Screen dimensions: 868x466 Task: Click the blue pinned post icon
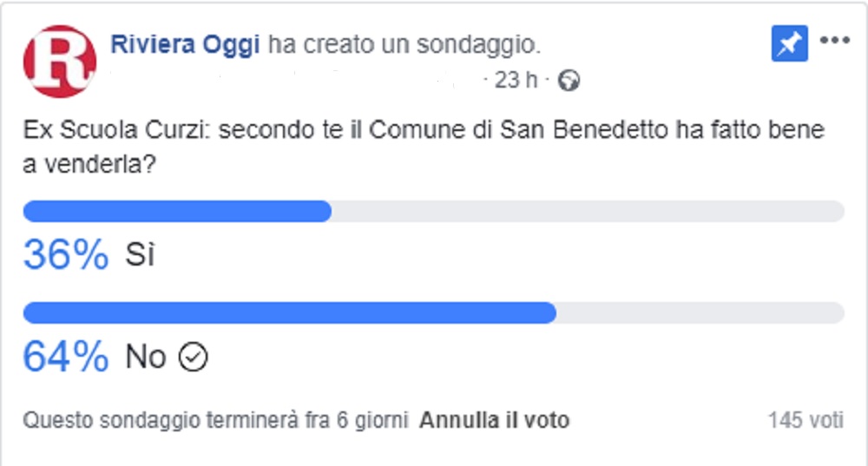789,43
